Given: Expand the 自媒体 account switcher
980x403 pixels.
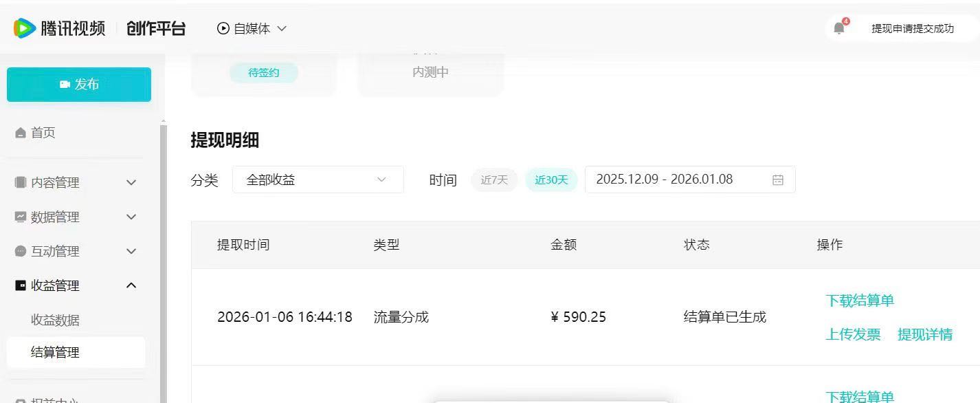Looking at the screenshot, I should [x=282, y=29].
